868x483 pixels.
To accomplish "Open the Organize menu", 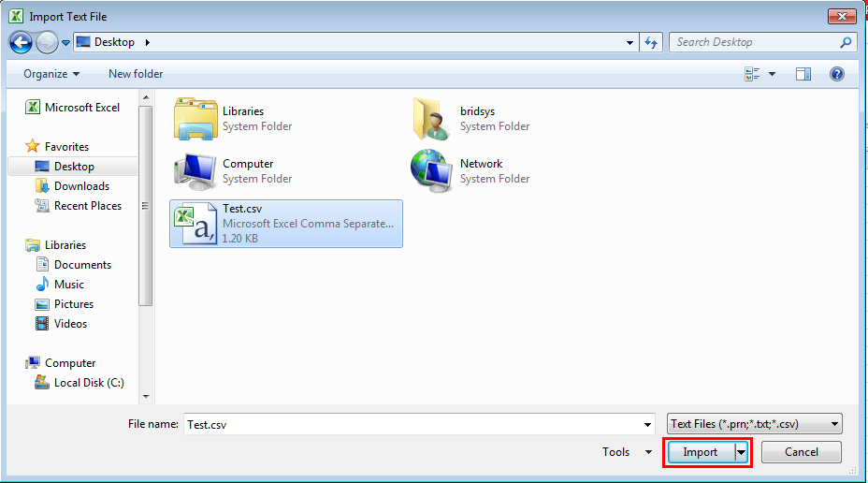I will [x=51, y=74].
